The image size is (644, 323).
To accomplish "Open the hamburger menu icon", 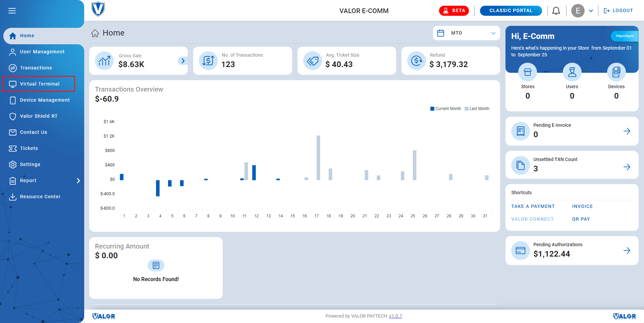I will [12, 11].
